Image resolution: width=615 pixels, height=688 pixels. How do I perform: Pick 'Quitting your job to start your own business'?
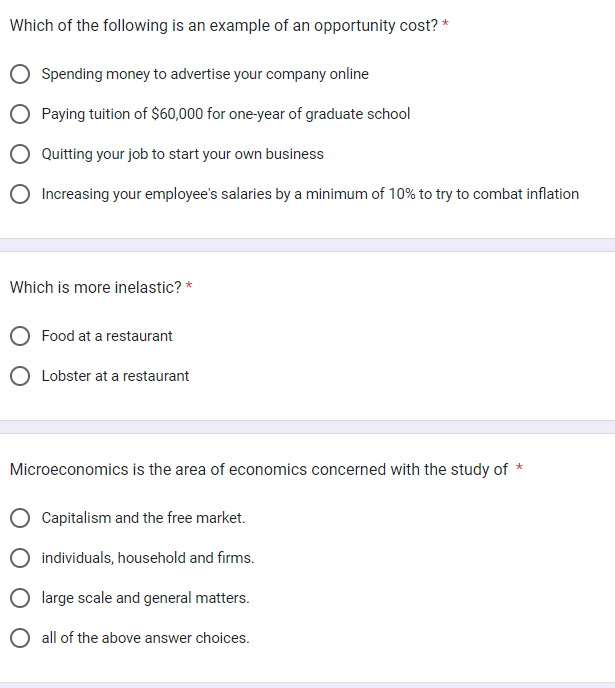coord(20,154)
